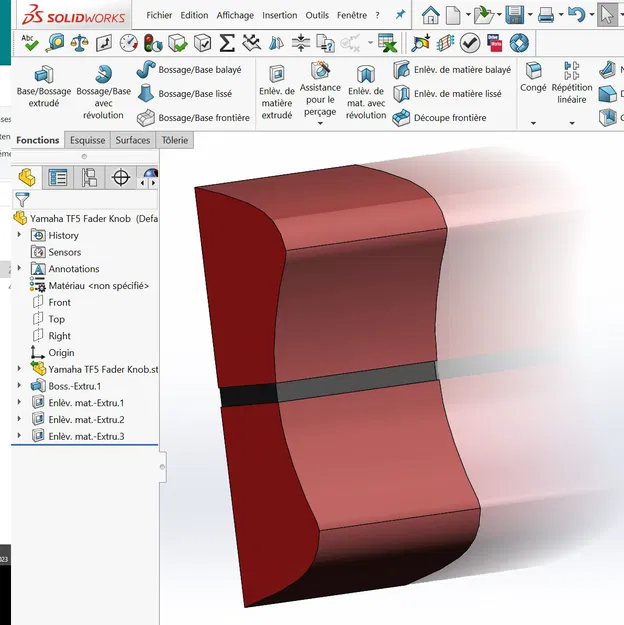Open the Assistance pour le perçage tool
Screen dimensions: 624x625
320,90
